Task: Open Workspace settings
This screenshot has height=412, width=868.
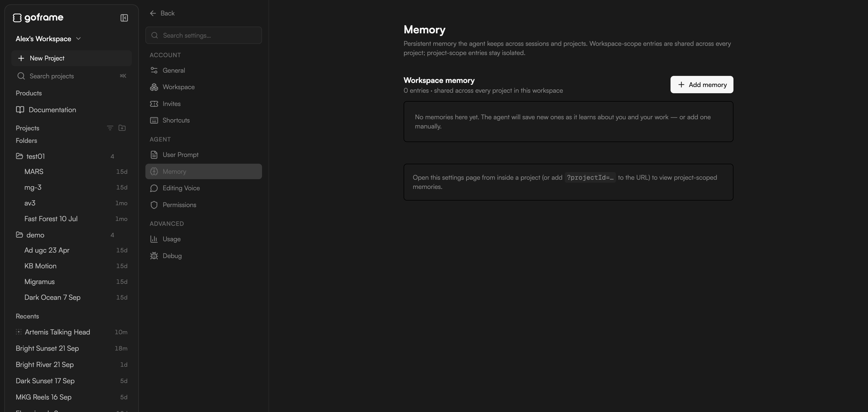Action: point(203,87)
